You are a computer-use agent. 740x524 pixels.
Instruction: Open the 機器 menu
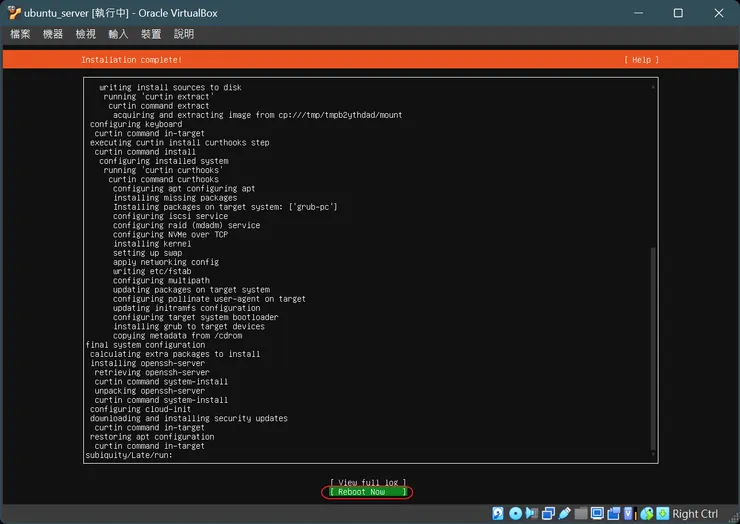pyautogui.click(x=53, y=34)
